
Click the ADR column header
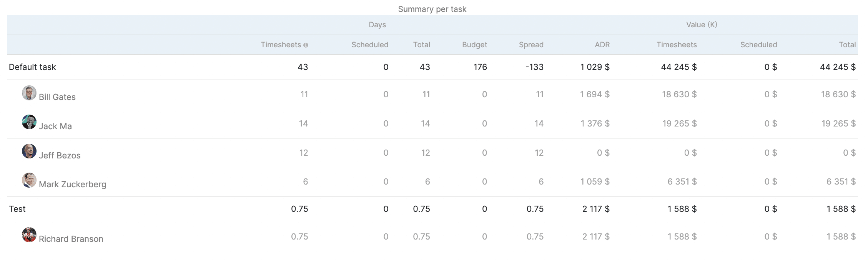(602, 45)
